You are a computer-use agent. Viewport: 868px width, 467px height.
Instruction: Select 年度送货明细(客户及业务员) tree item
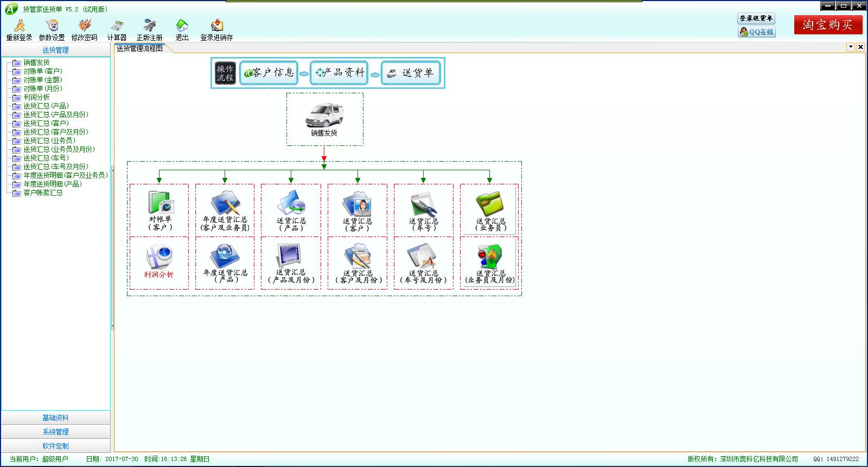tap(66, 175)
